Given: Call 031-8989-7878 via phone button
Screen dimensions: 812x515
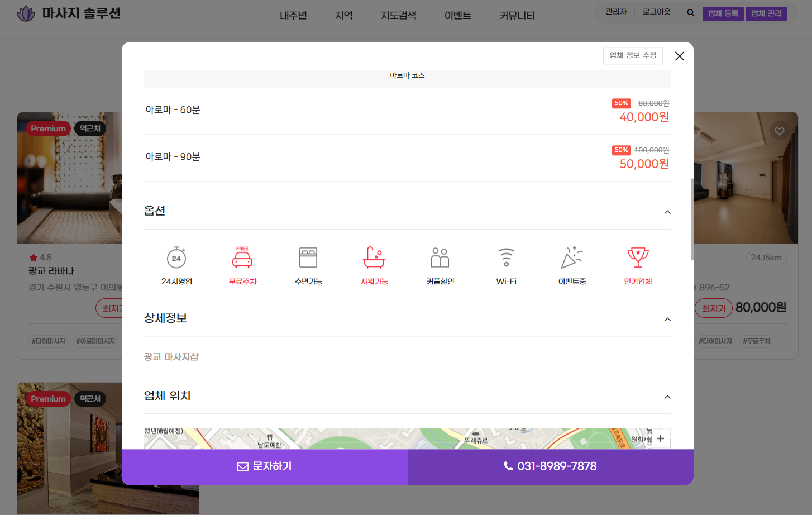Looking at the screenshot, I should coord(551,466).
